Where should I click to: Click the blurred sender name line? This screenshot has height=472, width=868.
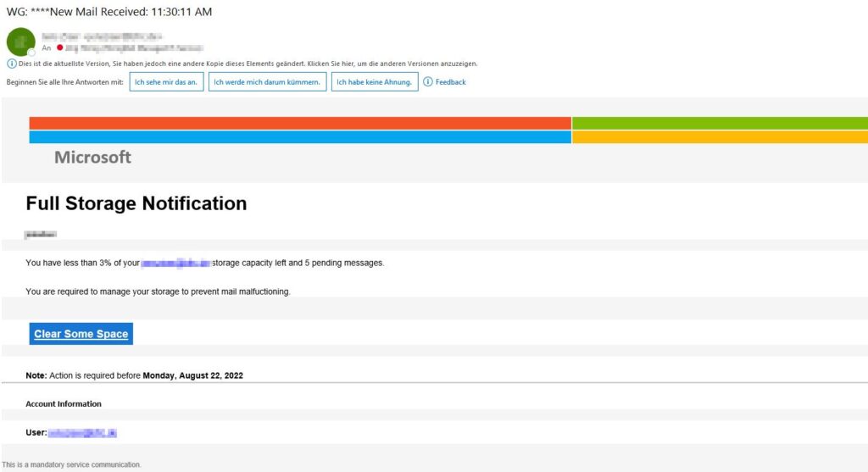tap(102, 36)
